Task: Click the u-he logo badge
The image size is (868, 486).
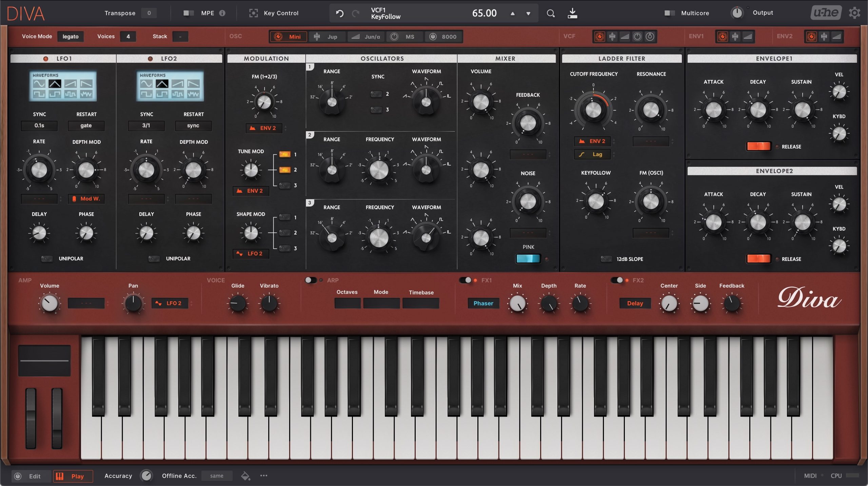Action: tap(826, 13)
